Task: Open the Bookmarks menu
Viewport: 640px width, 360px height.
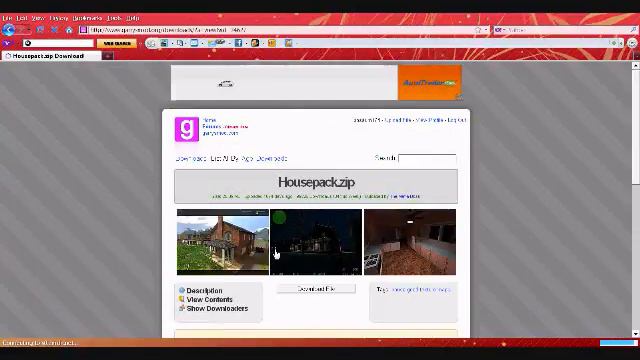Action: pyautogui.click(x=87, y=18)
